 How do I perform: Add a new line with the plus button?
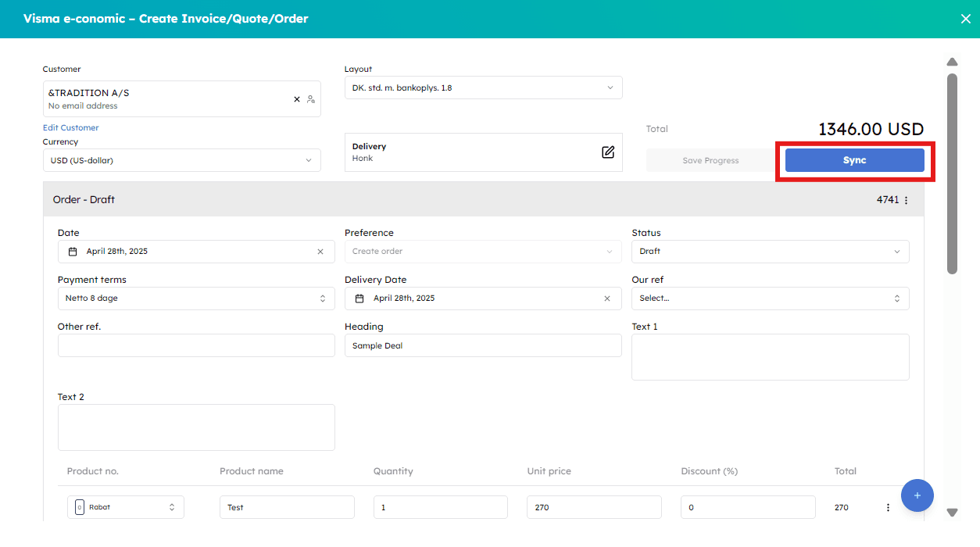917,495
